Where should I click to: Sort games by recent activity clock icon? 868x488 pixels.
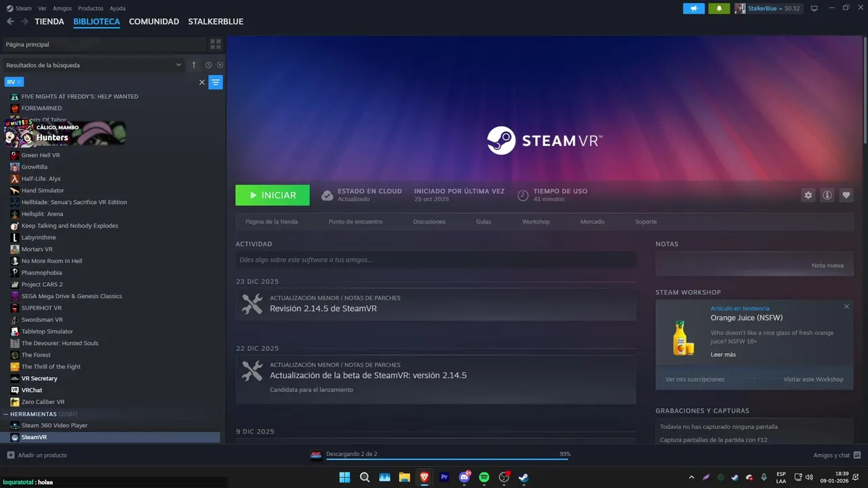tap(208, 65)
